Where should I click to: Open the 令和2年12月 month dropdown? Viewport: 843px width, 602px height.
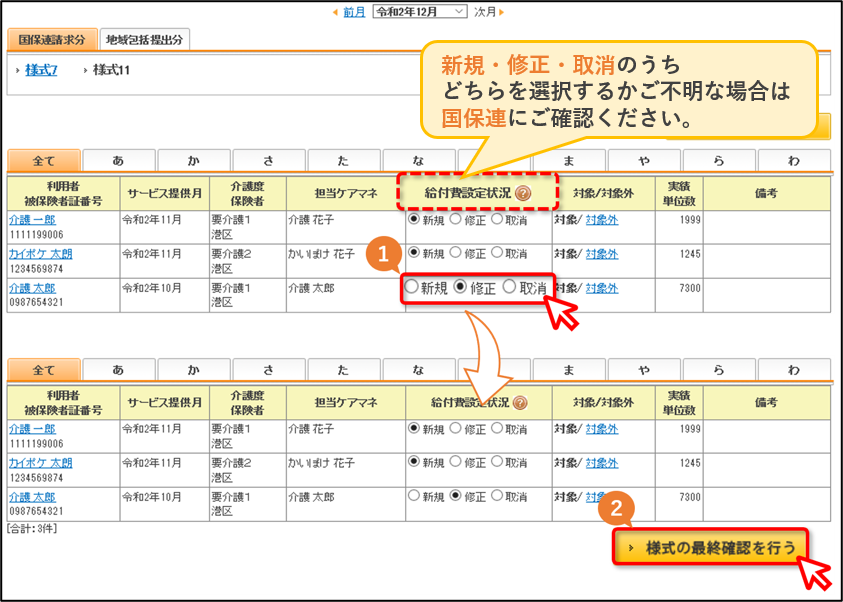(420, 12)
